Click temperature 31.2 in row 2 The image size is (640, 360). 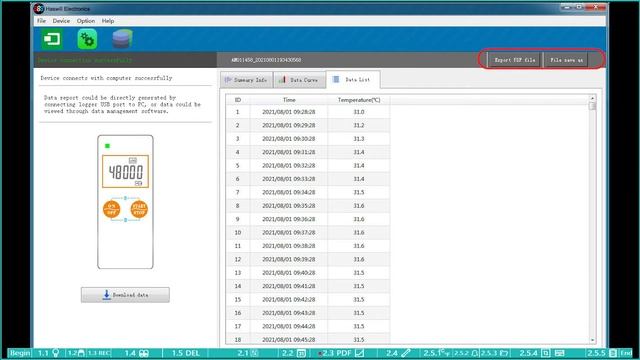359,125
